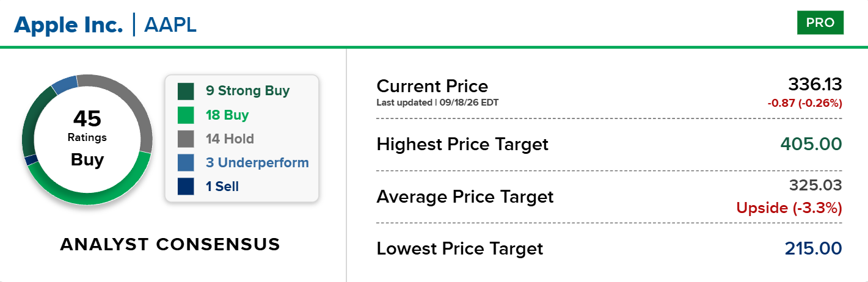
Task: Click the Apple Inc. company name
Action: click(68, 24)
